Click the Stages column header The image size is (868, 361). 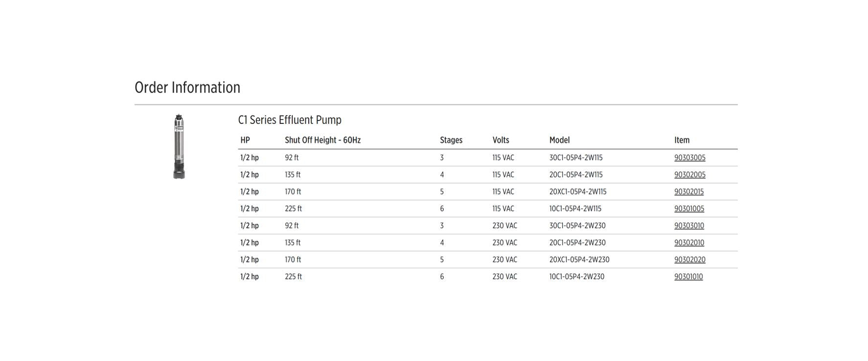pyautogui.click(x=451, y=140)
